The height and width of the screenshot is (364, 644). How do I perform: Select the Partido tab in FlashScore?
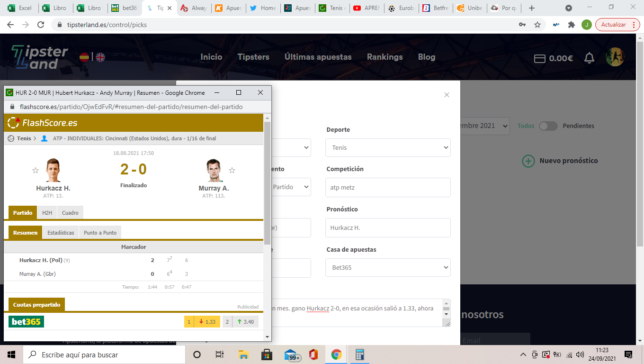23,213
